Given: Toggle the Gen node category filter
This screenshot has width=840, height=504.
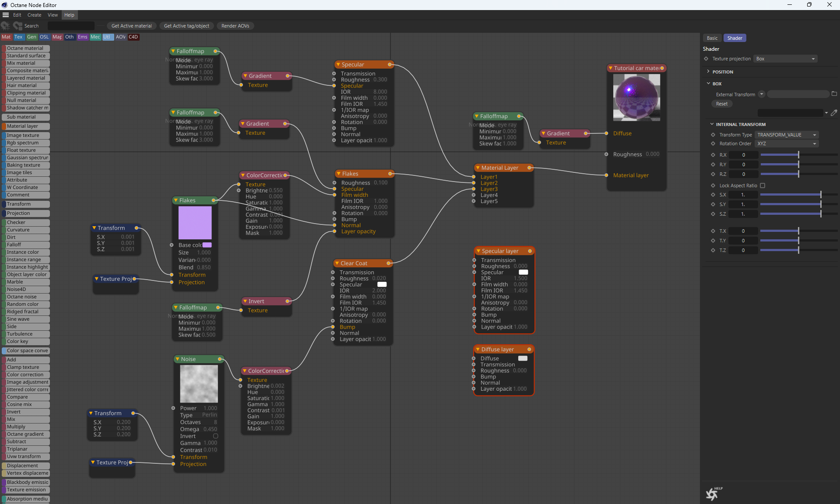Looking at the screenshot, I should pos(32,37).
